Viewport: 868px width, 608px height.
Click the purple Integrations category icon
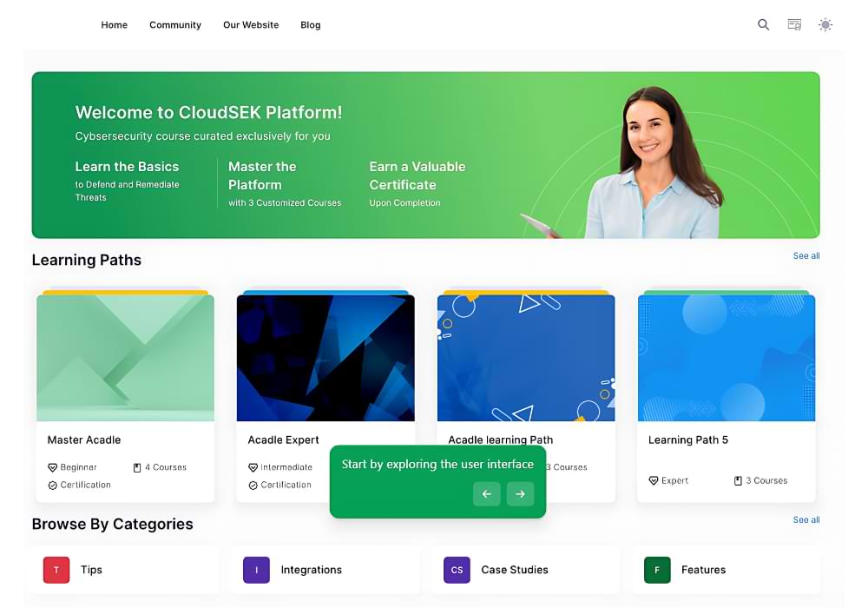pyautogui.click(x=256, y=570)
